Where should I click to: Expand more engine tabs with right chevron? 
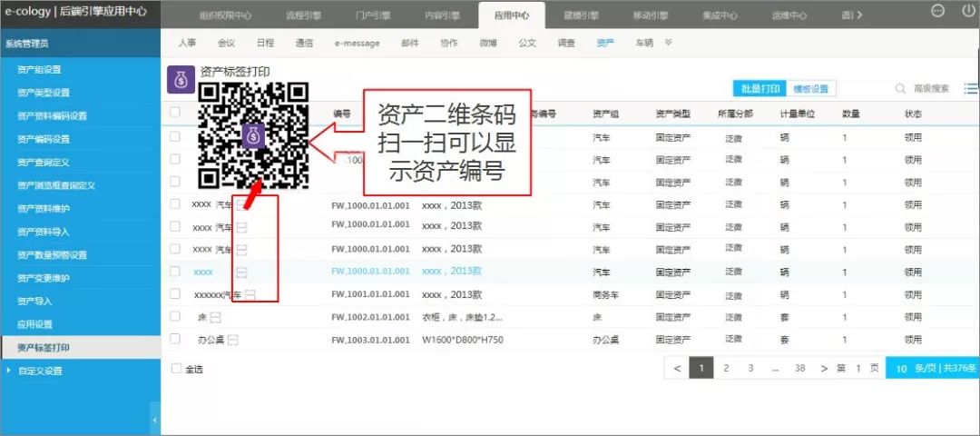coord(859,15)
